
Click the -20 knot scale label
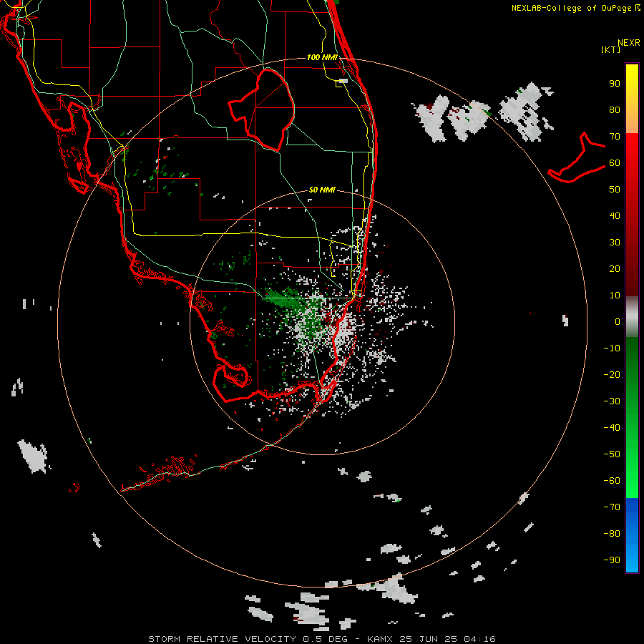[612, 374]
